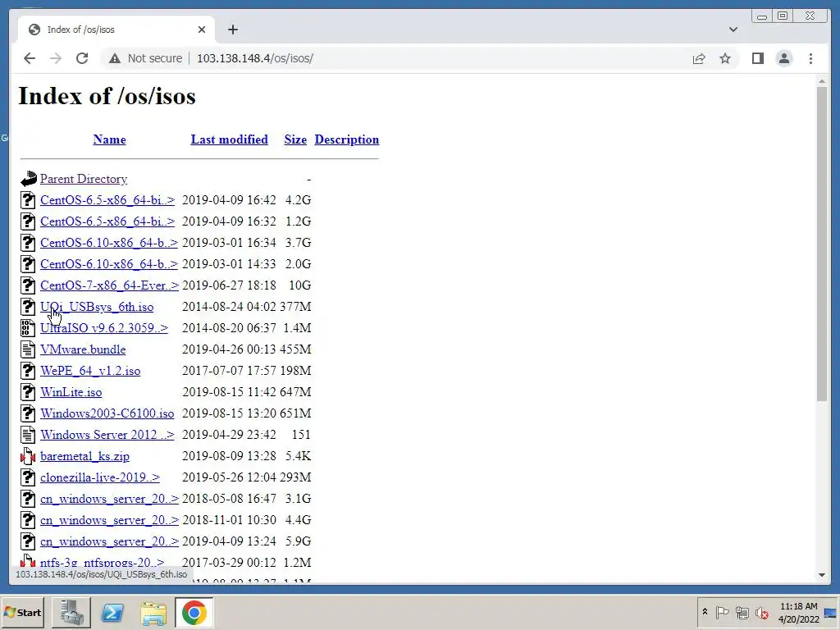This screenshot has width=840, height=630.
Task: Click the page scroll-down arrow
Action: pyautogui.click(x=822, y=575)
